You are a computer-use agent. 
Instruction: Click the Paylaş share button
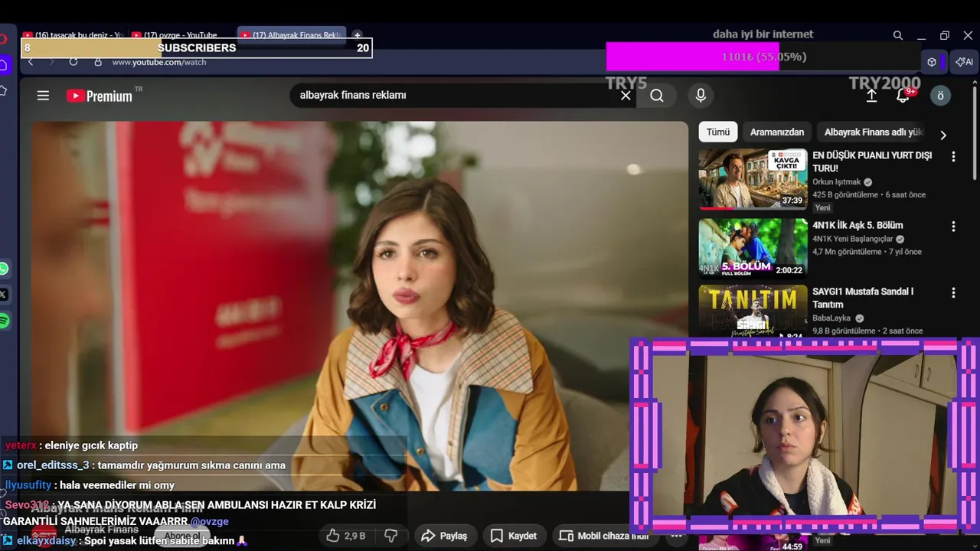pyautogui.click(x=445, y=536)
